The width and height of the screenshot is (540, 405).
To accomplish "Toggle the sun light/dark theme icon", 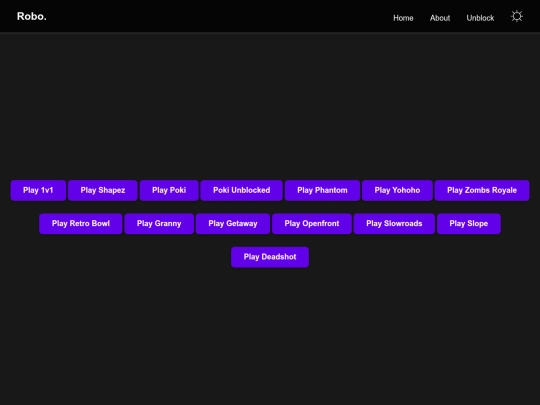I will tap(517, 16).
